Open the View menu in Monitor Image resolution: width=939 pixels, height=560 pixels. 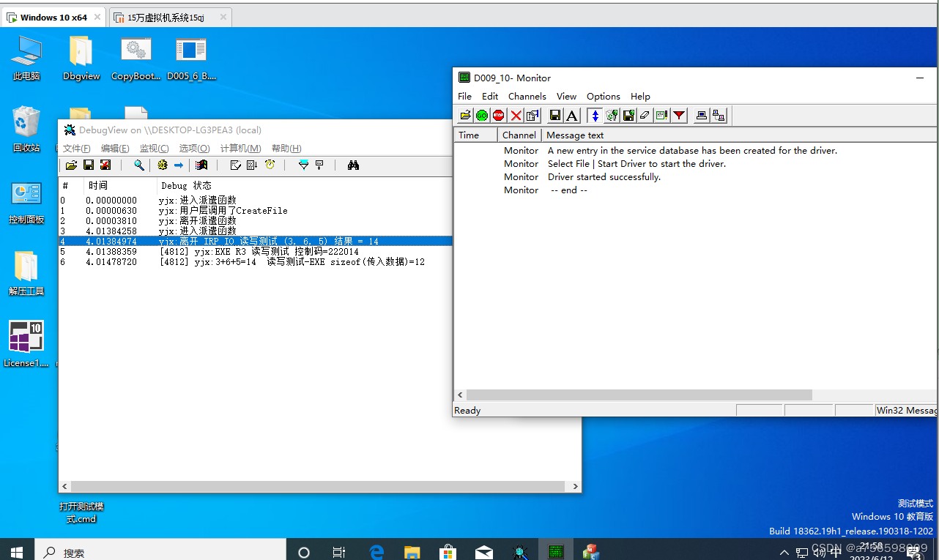click(x=566, y=96)
